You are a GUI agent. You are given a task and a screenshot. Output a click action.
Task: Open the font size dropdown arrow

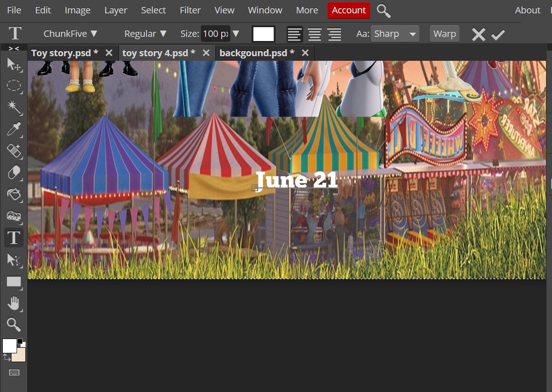[x=236, y=34]
